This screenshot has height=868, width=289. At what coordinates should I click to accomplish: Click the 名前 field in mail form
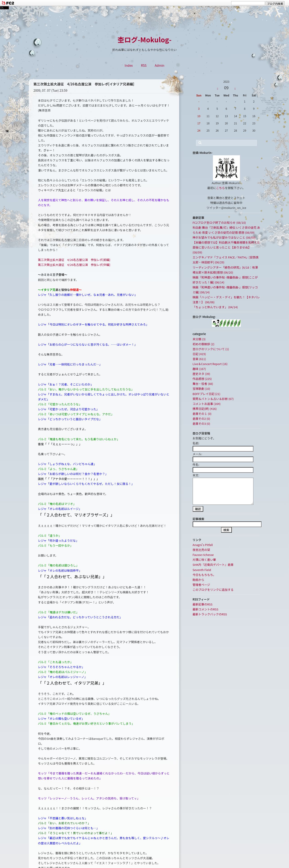223,448
